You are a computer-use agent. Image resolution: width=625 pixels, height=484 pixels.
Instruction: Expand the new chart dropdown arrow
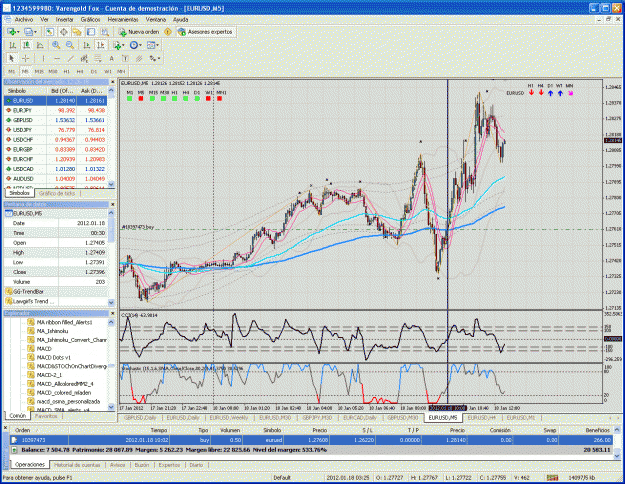click(x=18, y=32)
